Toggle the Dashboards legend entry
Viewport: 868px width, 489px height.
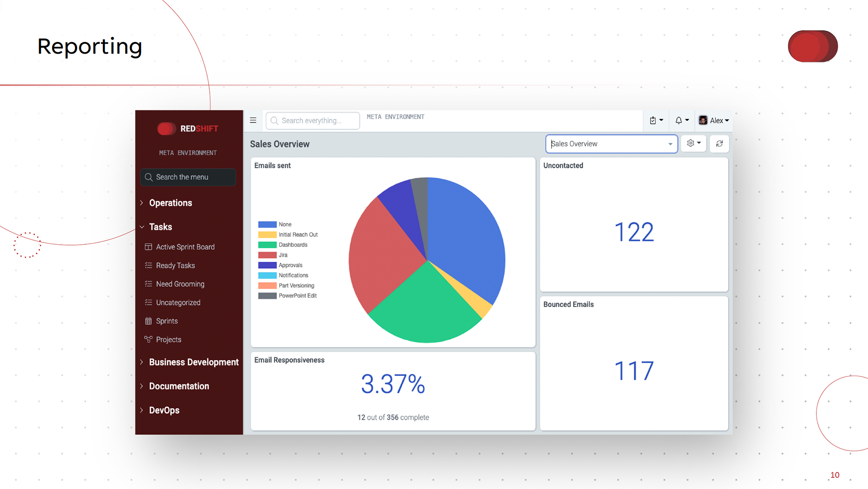pos(292,245)
